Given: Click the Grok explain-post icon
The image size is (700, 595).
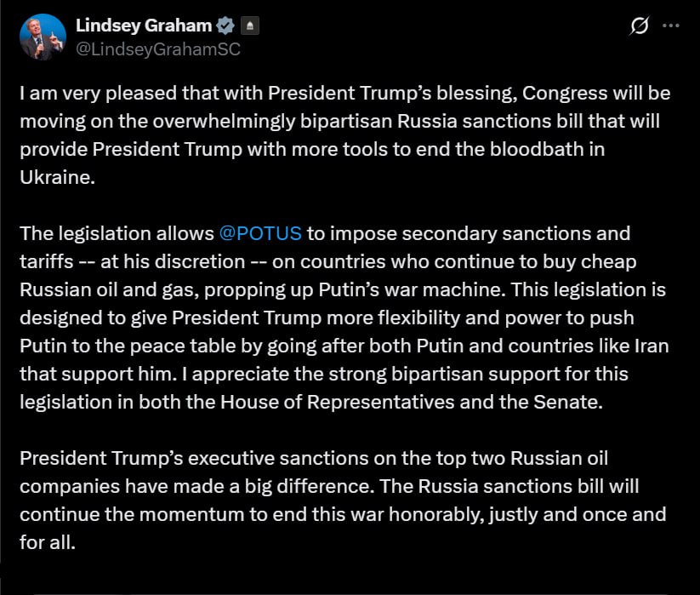Looking at the screenshot, I should point(639,26).
